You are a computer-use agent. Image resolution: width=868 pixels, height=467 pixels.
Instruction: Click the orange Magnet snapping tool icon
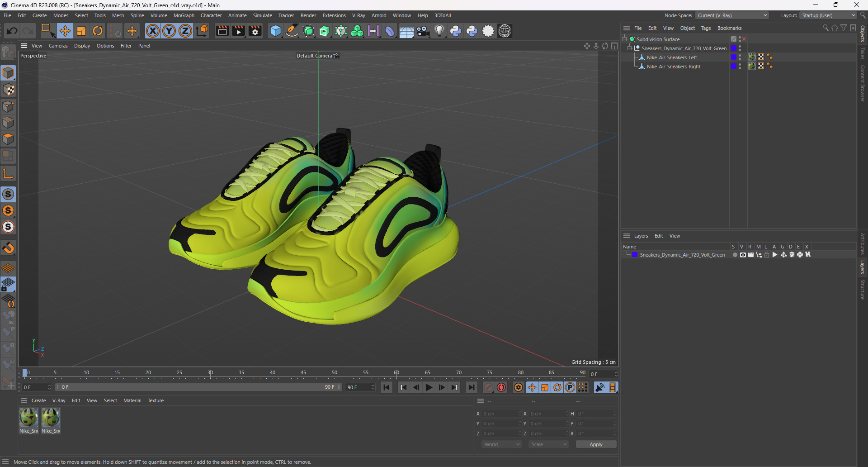tap(8, 248)
